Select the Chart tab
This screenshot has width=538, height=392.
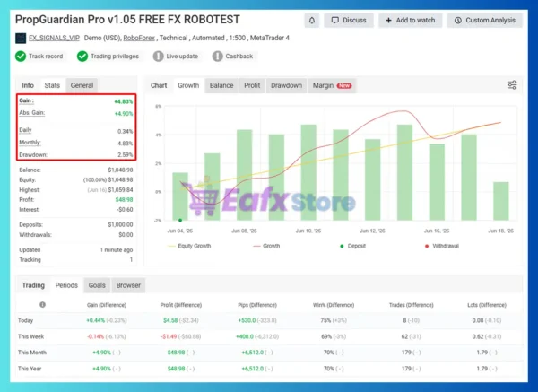click(159, 85)
